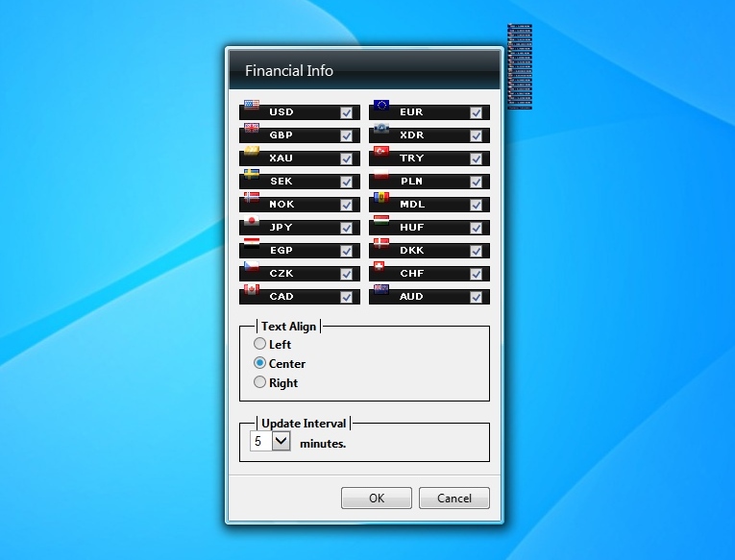This screenshot has width=735, height=560.
Task: Toggle the XDR currency checkbox
Action: point(477,135)
